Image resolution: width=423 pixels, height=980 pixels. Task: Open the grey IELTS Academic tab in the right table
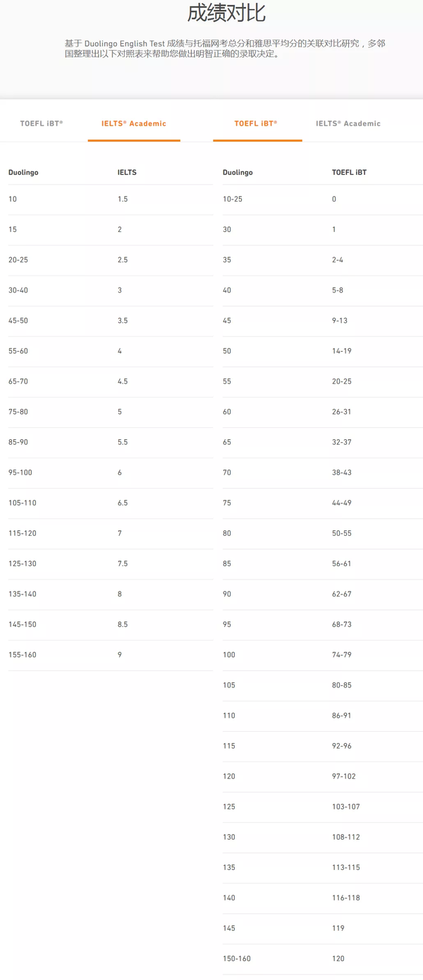[x=348, y=123]
